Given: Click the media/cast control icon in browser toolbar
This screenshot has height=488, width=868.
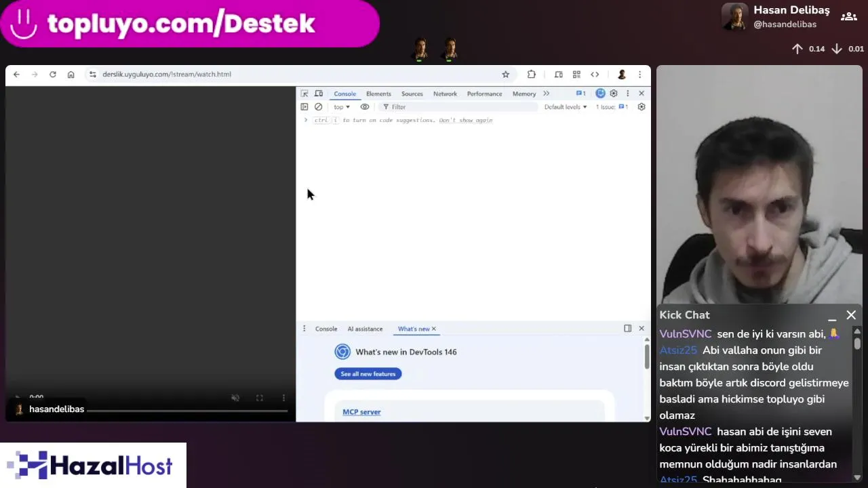Looking at the screenshot, I should click(x=559, y=75).
